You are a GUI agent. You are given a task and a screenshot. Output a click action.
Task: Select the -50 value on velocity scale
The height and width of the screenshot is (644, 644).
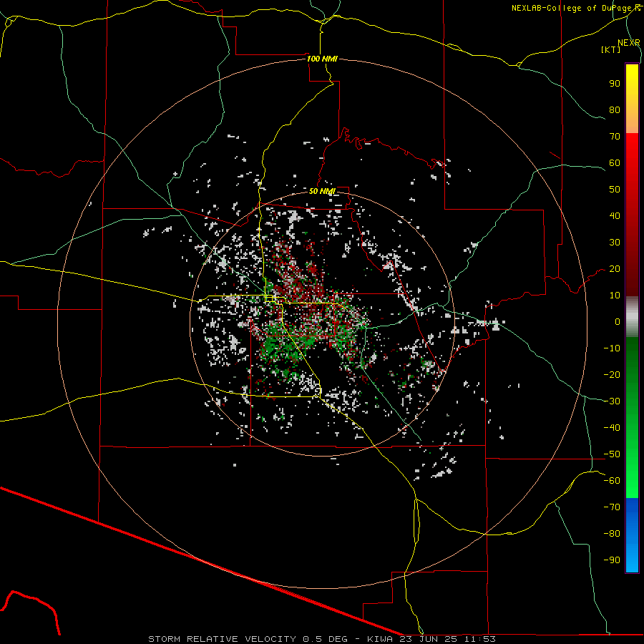[612, 454]
